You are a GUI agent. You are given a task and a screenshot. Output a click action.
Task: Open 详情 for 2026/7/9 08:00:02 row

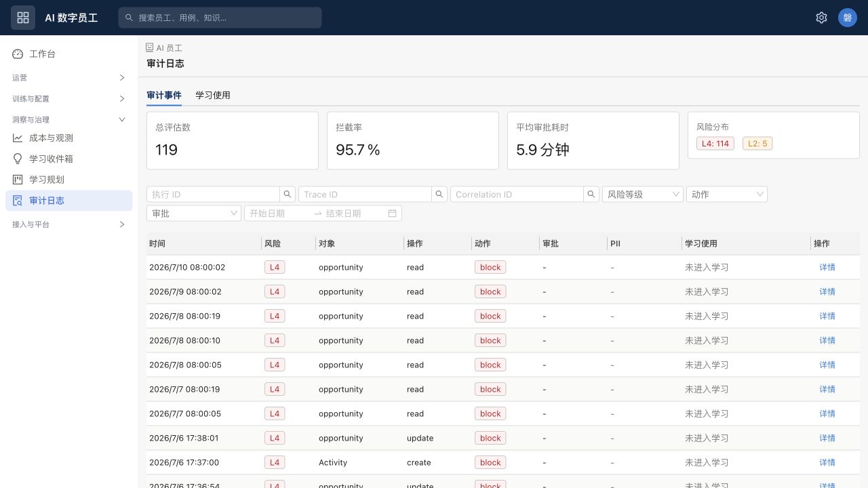827,292
